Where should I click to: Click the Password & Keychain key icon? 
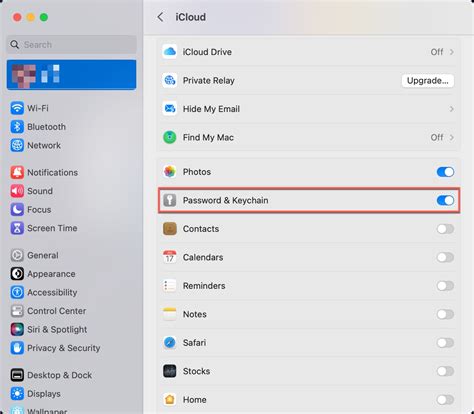point(170,200)
